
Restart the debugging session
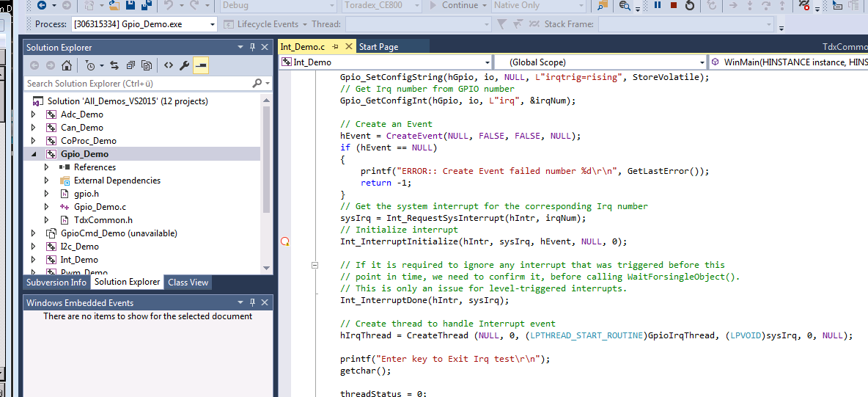689,6
